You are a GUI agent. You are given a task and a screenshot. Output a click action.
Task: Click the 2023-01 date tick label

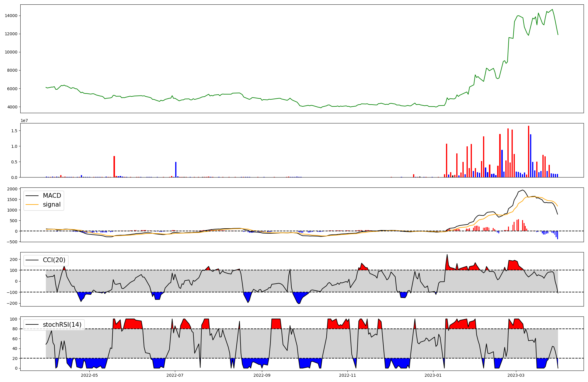(x=433, y=375)
